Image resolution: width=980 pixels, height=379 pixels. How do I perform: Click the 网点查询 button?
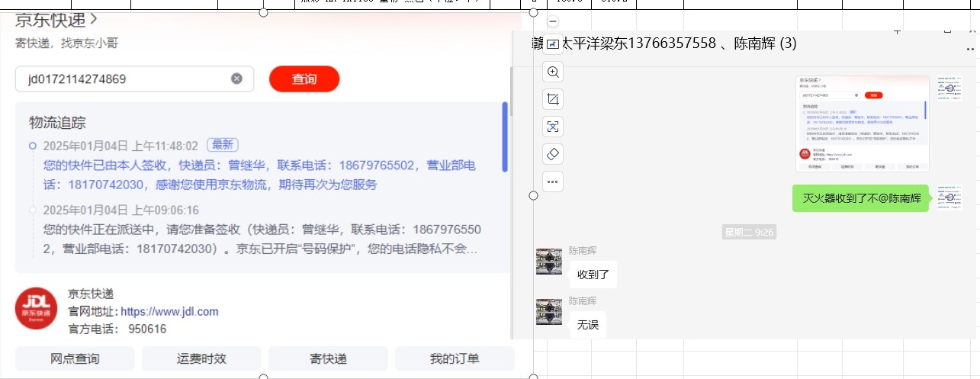(75, 358)
